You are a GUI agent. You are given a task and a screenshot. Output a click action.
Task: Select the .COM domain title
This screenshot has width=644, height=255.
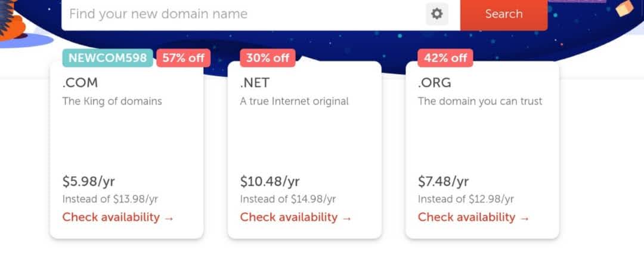coord(80,83)
